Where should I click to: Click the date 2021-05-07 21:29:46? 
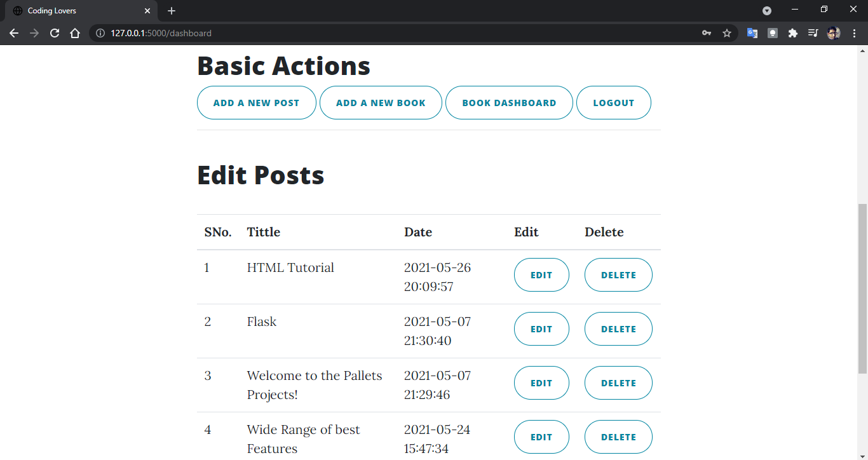point(438,385)
